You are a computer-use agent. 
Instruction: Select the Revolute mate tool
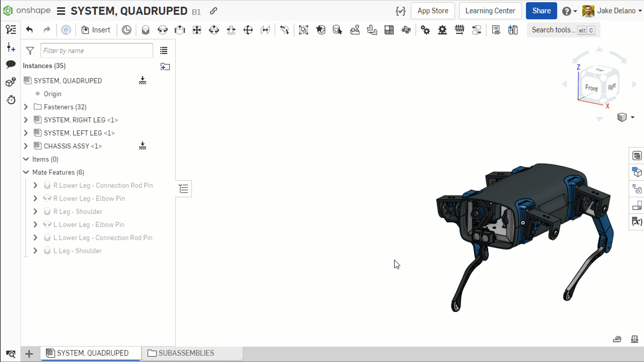163,30
